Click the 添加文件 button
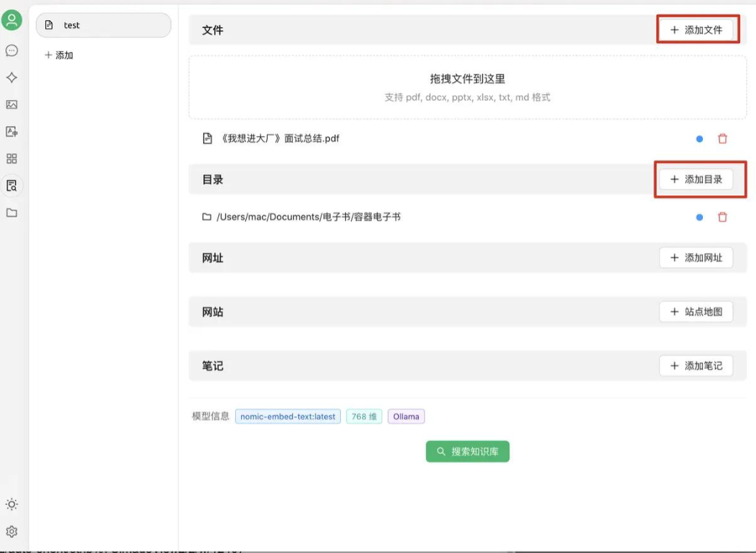 pyautogui.click(x=696, y=30)
